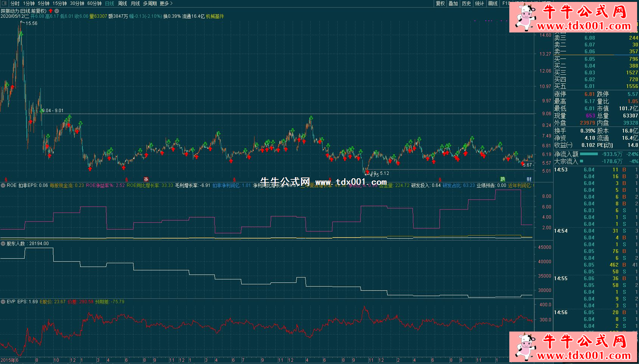Viewport: 639px width, 364px height.
Task: Expand the EVP indicator panel menu
Action: pos(3,302)
